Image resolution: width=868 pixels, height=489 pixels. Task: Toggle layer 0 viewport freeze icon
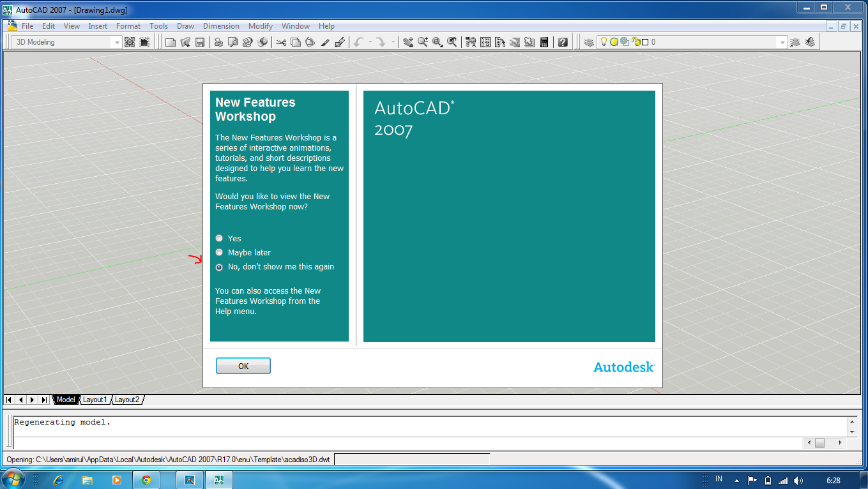click(x=624, y=42)
